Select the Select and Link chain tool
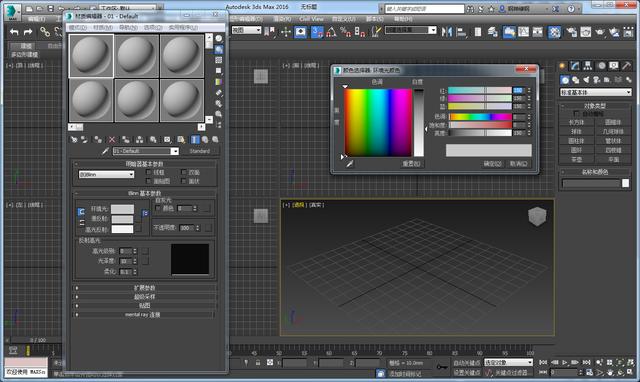 pyautogui.click(x=44, y=32)
